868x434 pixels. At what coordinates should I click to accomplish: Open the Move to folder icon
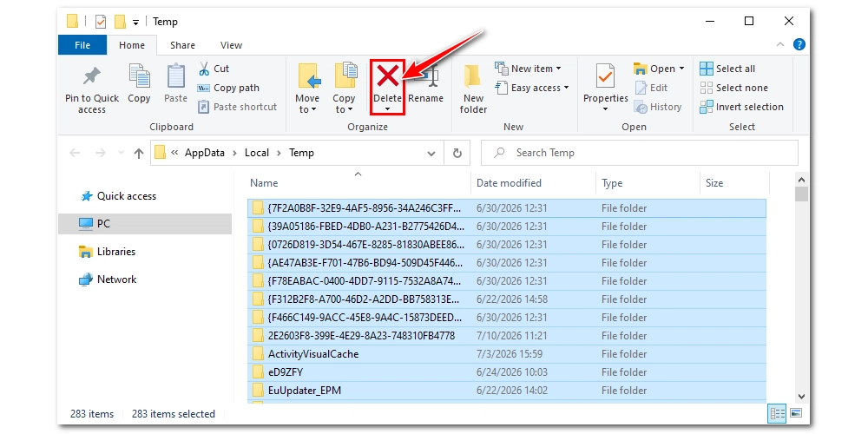point(308,76)
